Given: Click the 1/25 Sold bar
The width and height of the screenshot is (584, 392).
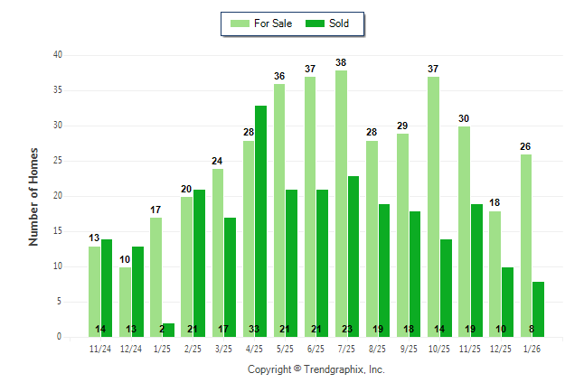Looking at the screenshot, I should click(168, 330).
